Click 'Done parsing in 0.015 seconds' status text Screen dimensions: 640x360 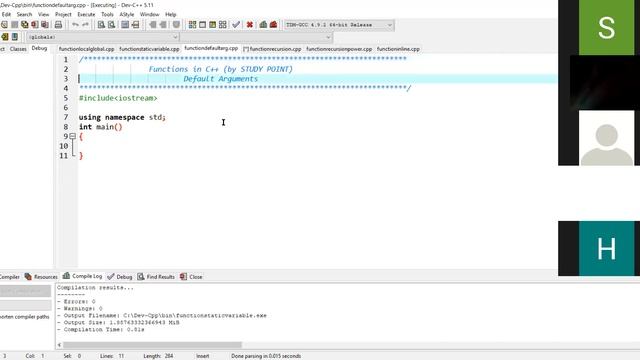pyautogui.click(x=266, y=356)
